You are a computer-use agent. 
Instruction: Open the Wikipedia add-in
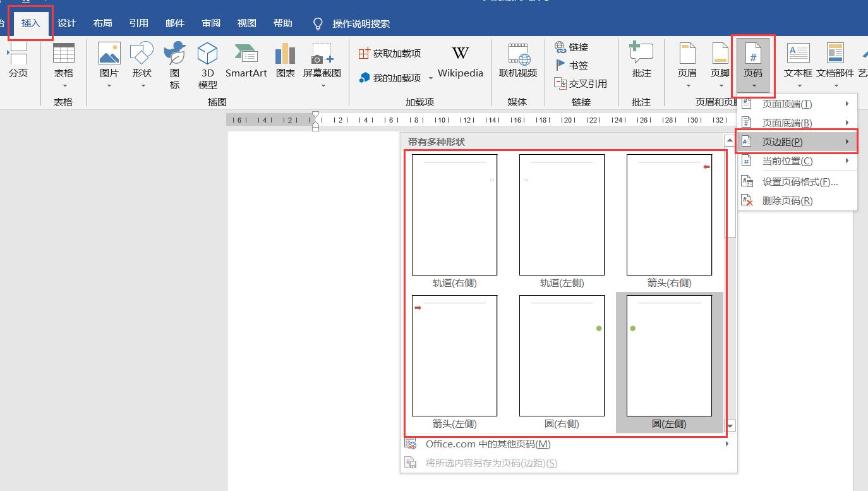[460, 63]
